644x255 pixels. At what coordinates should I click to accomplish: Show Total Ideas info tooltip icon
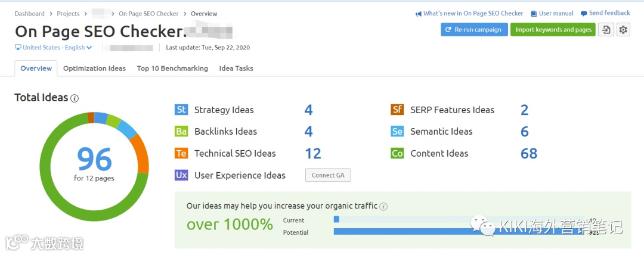click(x=75, y=98)
